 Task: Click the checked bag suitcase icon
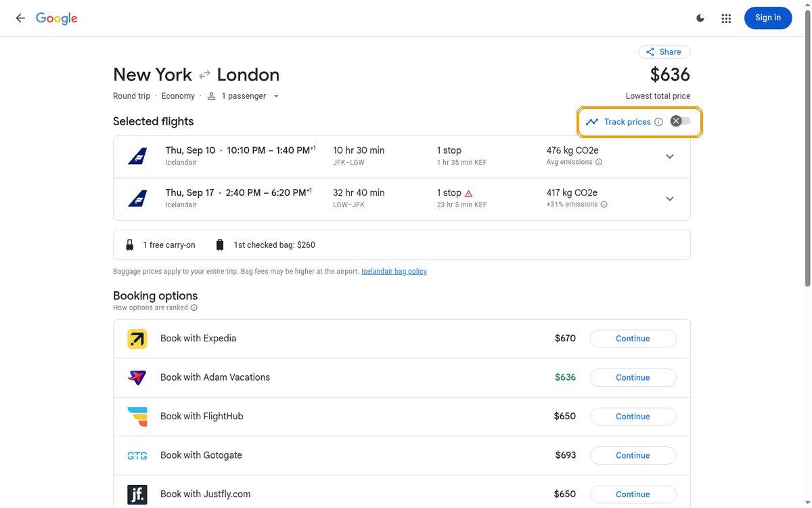220,245
